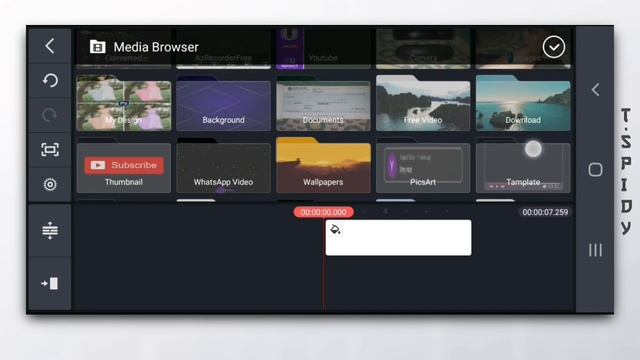Open the Free Video folder

click(423, 103)
